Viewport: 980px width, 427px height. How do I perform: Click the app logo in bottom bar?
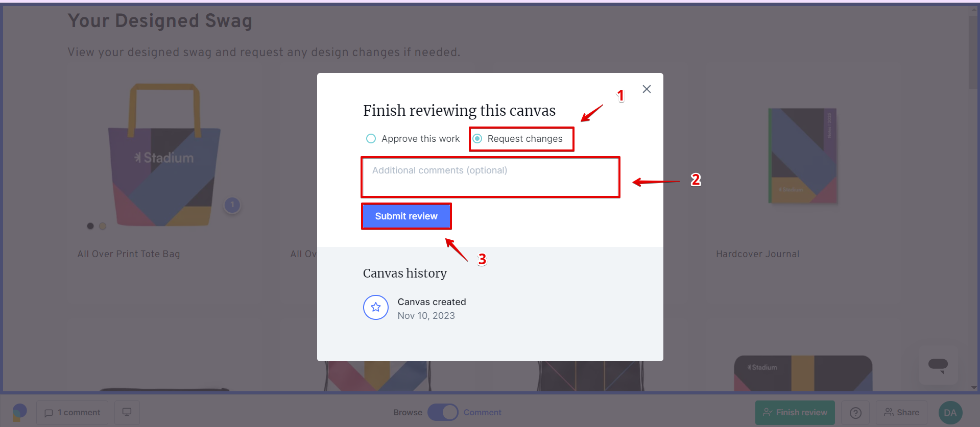tap(19, 412)
